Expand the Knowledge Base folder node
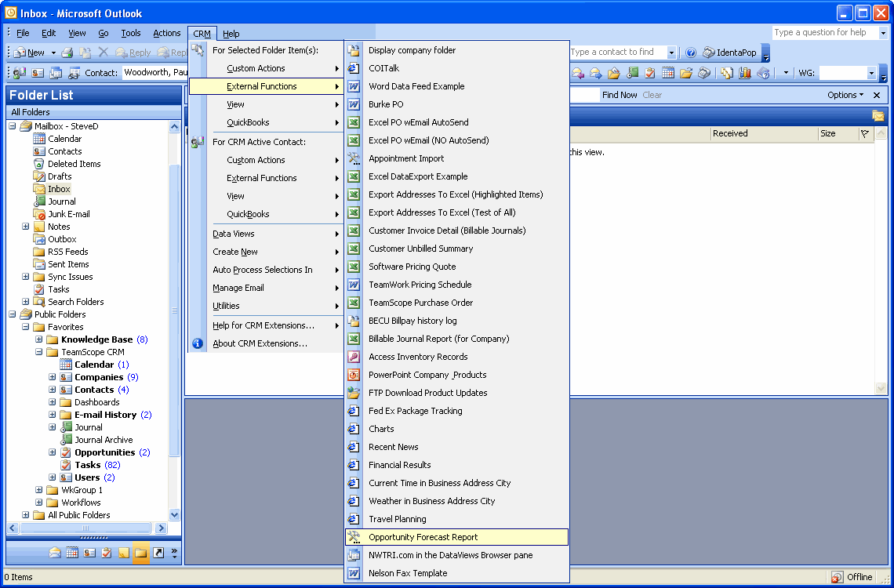The image size is (894, 588). pos(38,339)
